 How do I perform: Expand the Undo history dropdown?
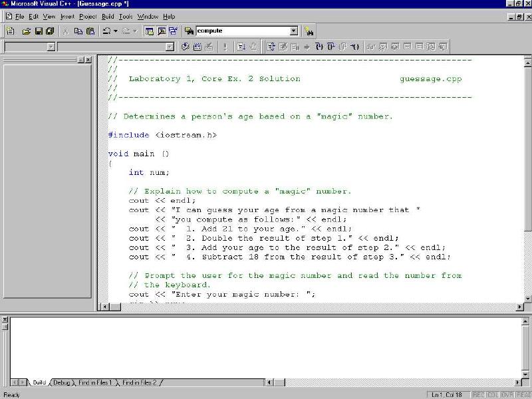[115, 31]
